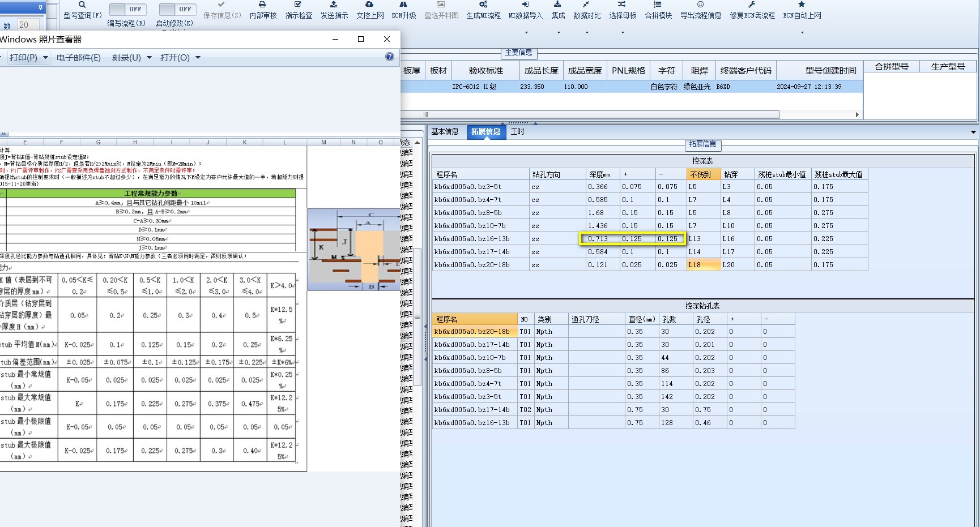Click the 生产型号 column header

click(x=948, y=67)
